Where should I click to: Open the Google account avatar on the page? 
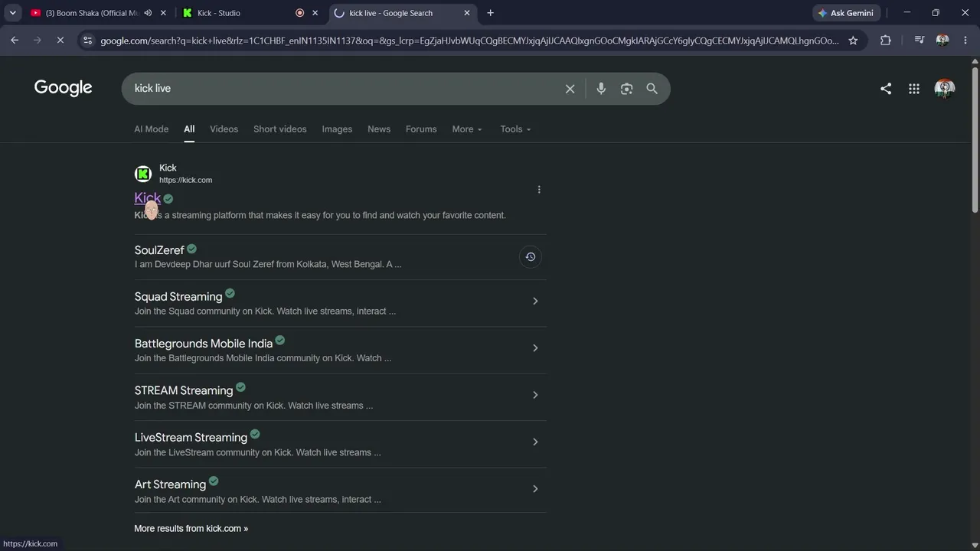945,89
